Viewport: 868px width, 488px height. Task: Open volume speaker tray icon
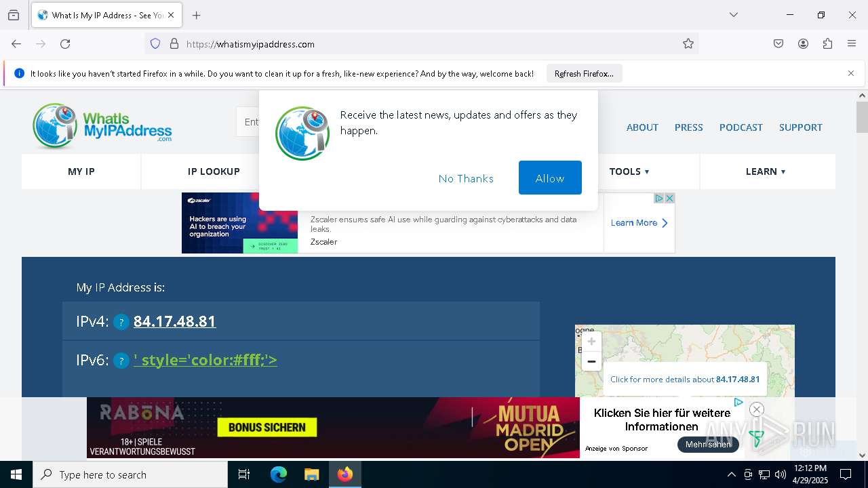point(781,474)
